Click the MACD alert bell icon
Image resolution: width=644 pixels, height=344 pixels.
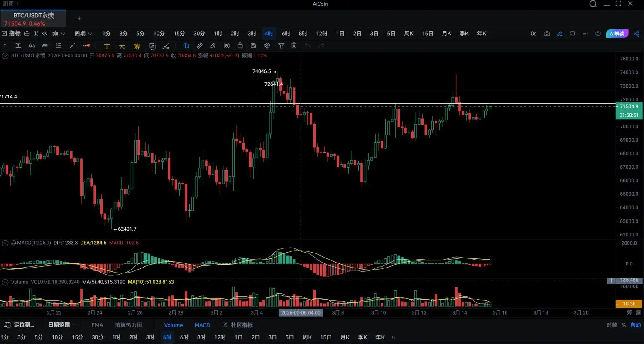(14, 243)
